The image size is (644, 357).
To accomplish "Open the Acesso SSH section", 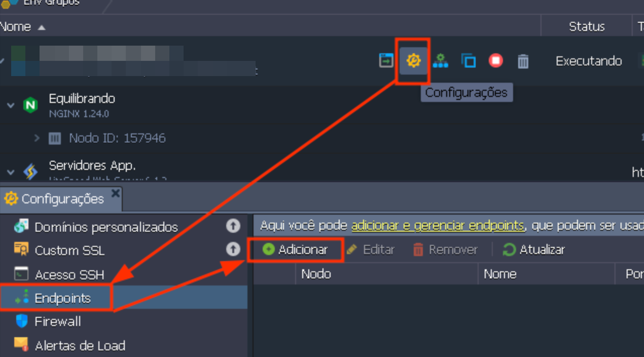I will (x=69, y=275).
